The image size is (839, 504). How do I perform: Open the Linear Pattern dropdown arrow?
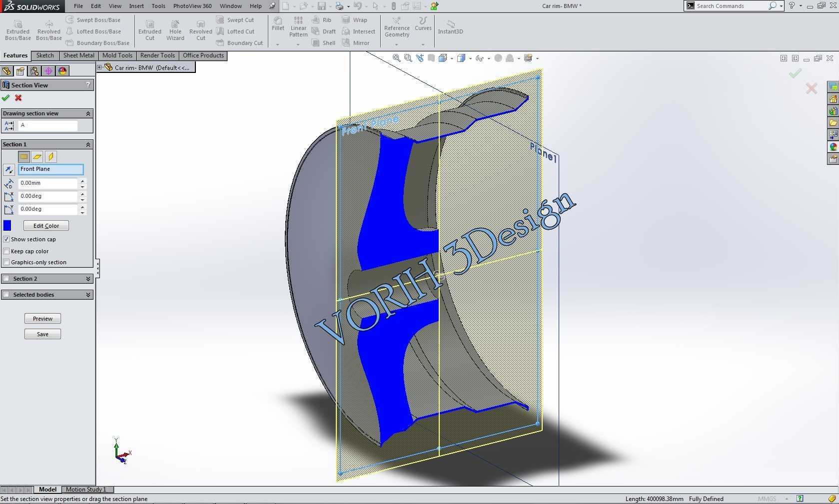(298, 44)
